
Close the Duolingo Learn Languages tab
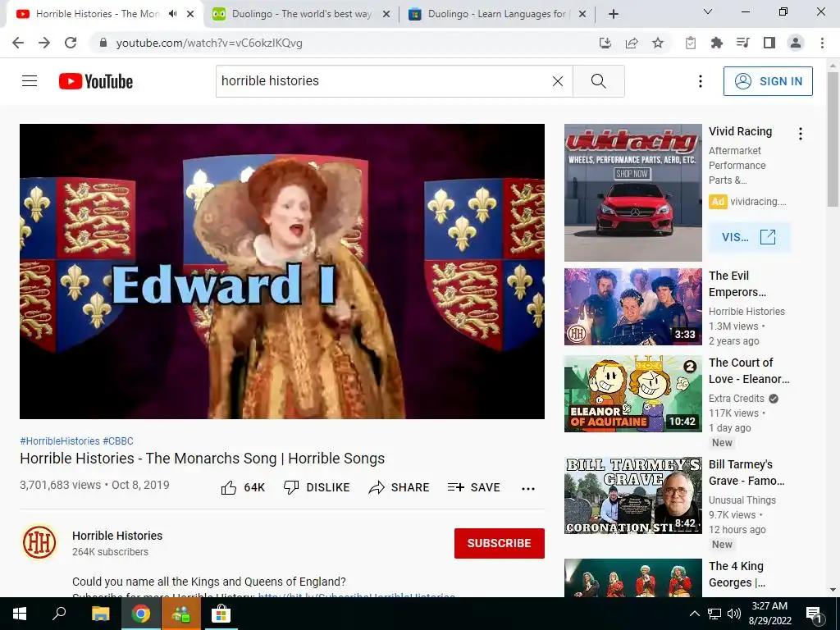coord(582,15)
